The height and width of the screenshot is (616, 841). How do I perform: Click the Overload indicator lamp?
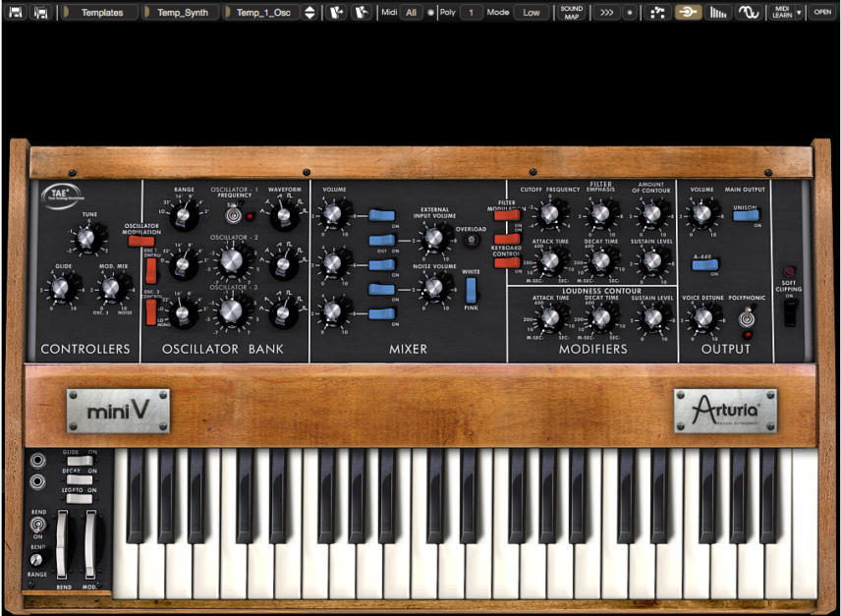click(471, 240)
